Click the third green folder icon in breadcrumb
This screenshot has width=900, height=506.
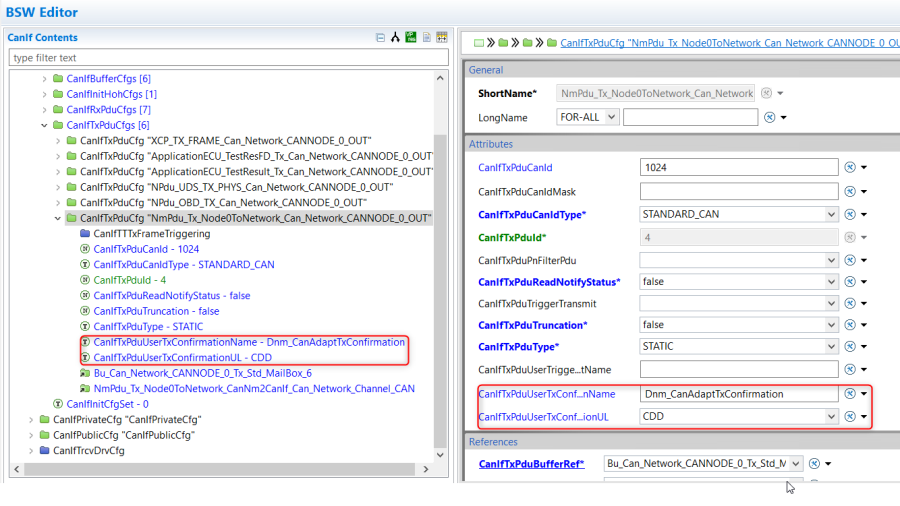point(552,42)
